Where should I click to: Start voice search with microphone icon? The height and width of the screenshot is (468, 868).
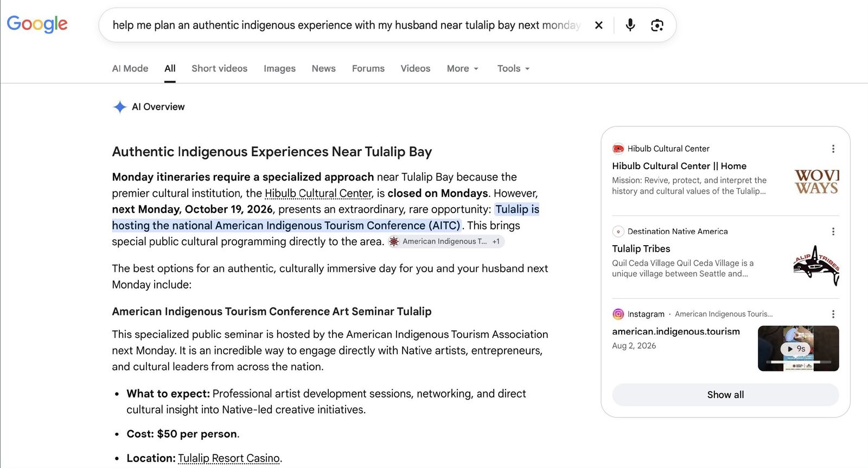630,25
